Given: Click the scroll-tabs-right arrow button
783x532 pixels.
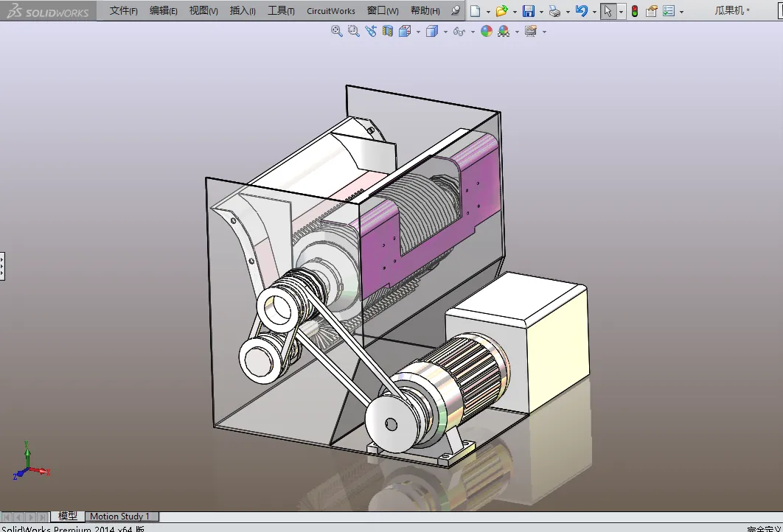Looking at the screenshot, I should pyautogui.click(x=31, y=517).
